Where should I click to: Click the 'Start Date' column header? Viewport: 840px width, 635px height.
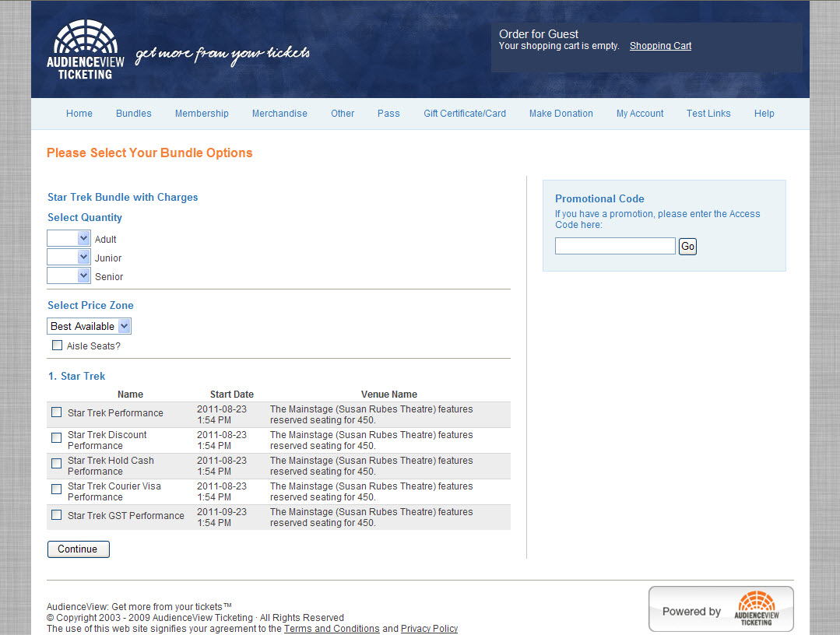[x=232, y=395]
